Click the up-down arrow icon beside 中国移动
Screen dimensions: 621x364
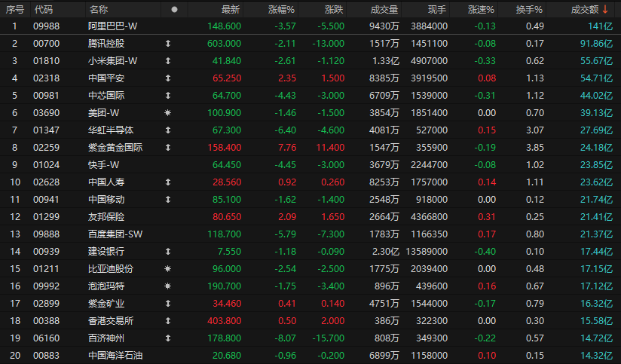[x=168, y=200]
